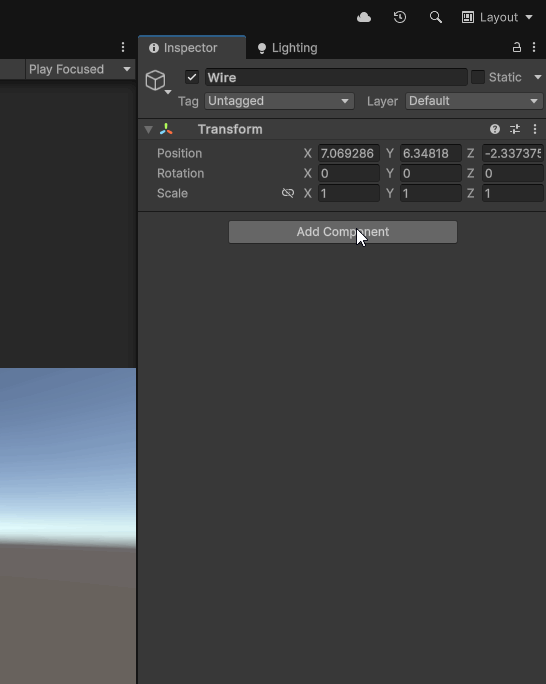The height and width of the screenshot is (684, 546).
Task: Open Unity Cloud services icon
Action: [364, 17]
